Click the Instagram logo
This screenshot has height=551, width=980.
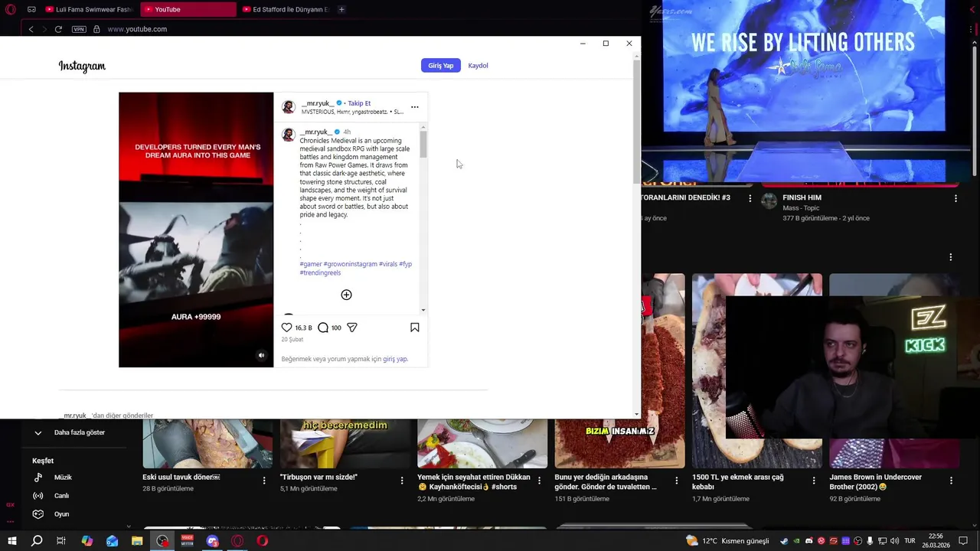point(82,66)
